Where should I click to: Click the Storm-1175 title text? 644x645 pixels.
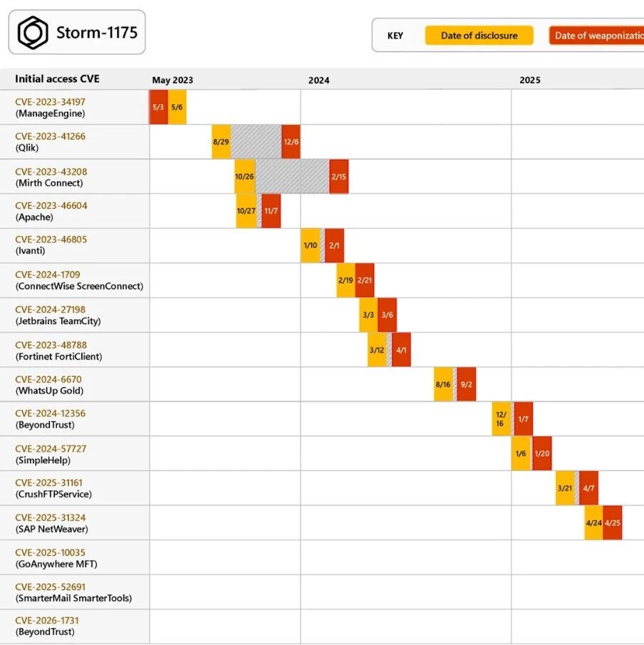(x=97, y=33)
